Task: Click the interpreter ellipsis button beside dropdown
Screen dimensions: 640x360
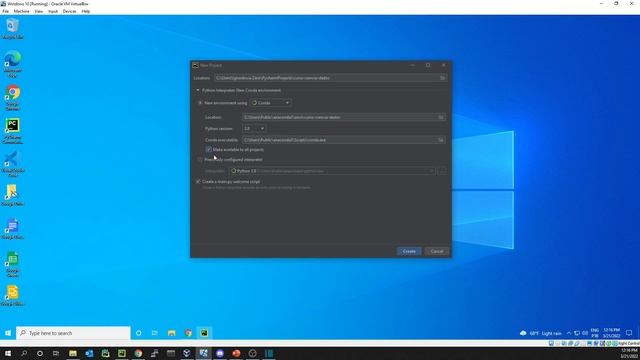Action: [x=442, y=171]
